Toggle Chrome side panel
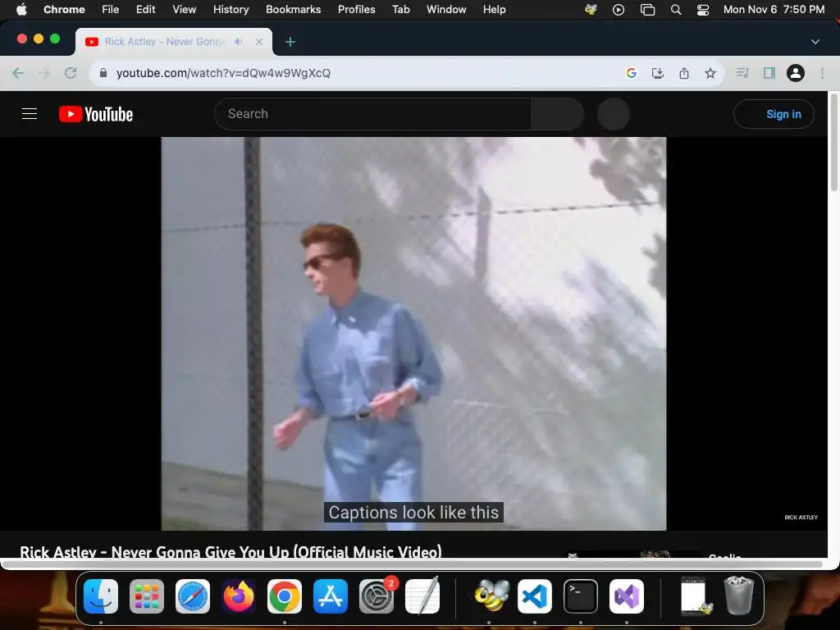840x630 pixels. click(x=769, y=73)
